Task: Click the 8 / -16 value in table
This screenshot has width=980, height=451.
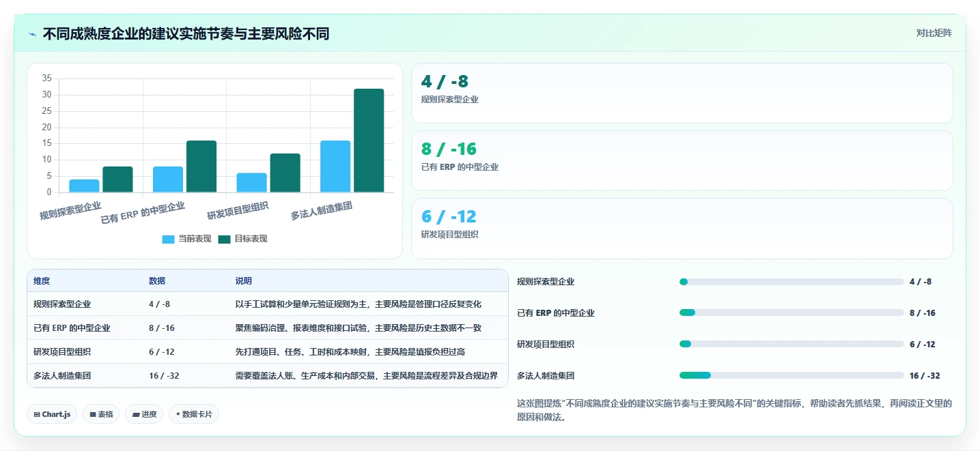Action: point(162,328)
